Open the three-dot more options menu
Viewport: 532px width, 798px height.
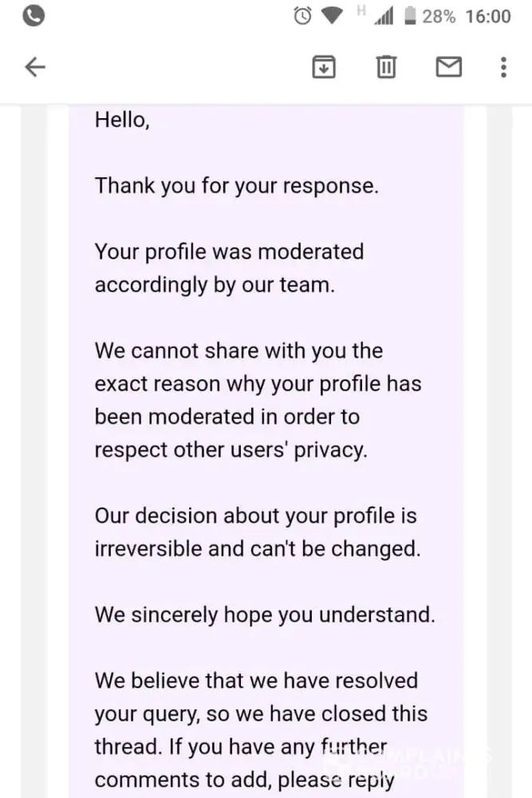[503, 68]
